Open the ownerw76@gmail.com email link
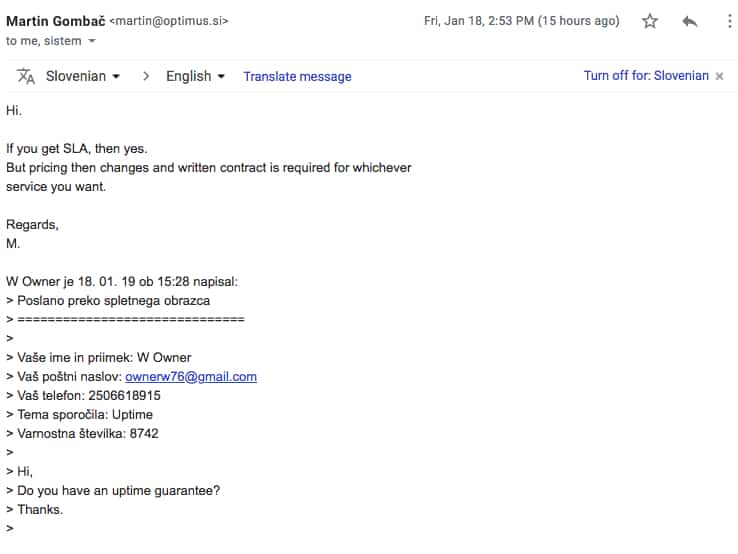 point(191,377)
